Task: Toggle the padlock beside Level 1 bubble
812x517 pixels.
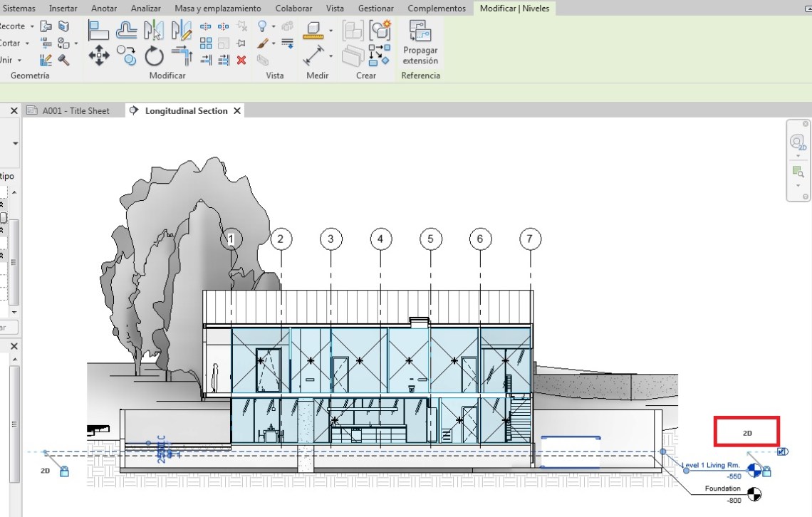Action: click(766, 471)
